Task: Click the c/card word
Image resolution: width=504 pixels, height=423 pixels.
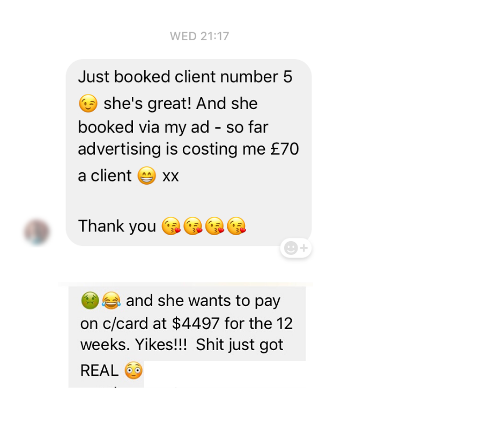Action: click(x=125, y=324)
